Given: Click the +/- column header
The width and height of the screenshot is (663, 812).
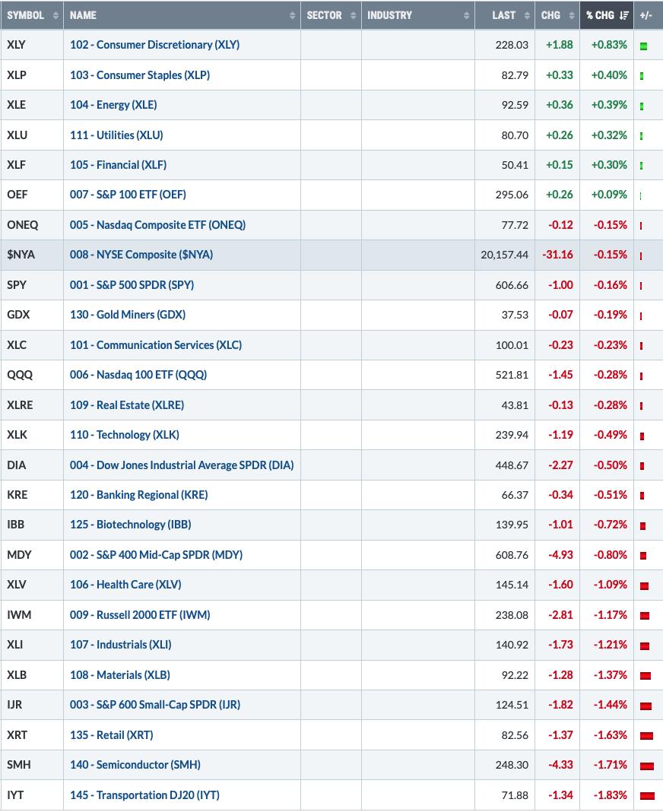Looking at the screenshot, I should [x=646, y=15].
